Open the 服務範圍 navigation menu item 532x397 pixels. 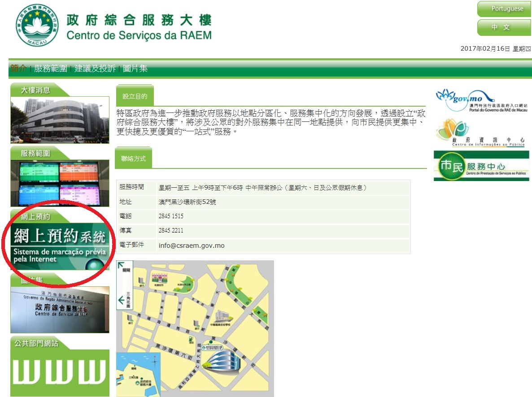click(x=50, y=69)
